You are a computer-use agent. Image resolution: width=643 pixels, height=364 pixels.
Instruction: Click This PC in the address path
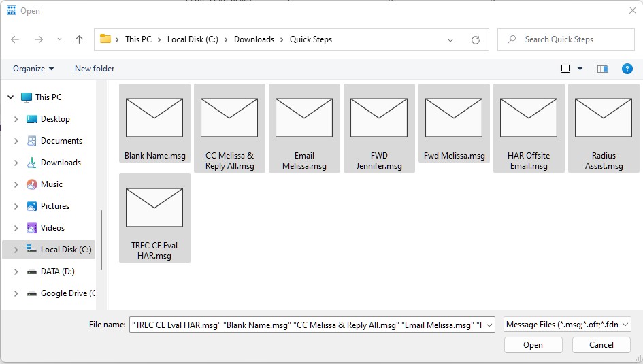138,39
